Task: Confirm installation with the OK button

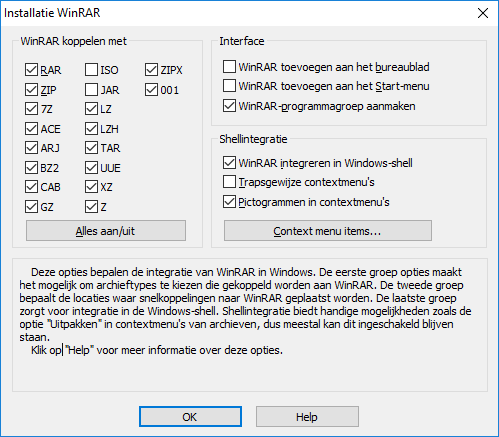Action: (190, 416)
